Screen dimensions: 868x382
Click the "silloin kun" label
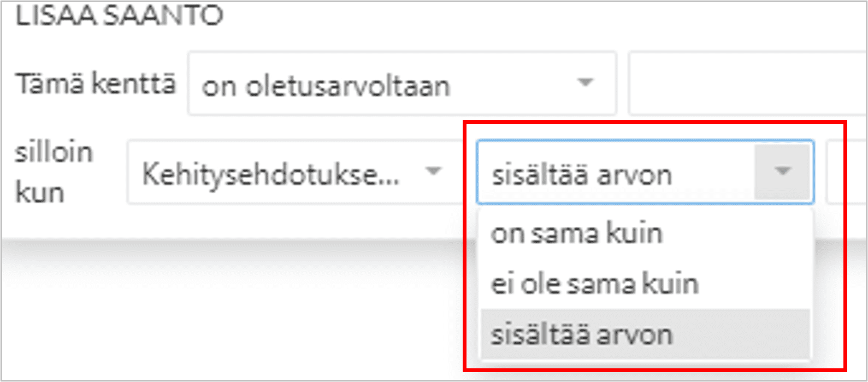point(54,172)
